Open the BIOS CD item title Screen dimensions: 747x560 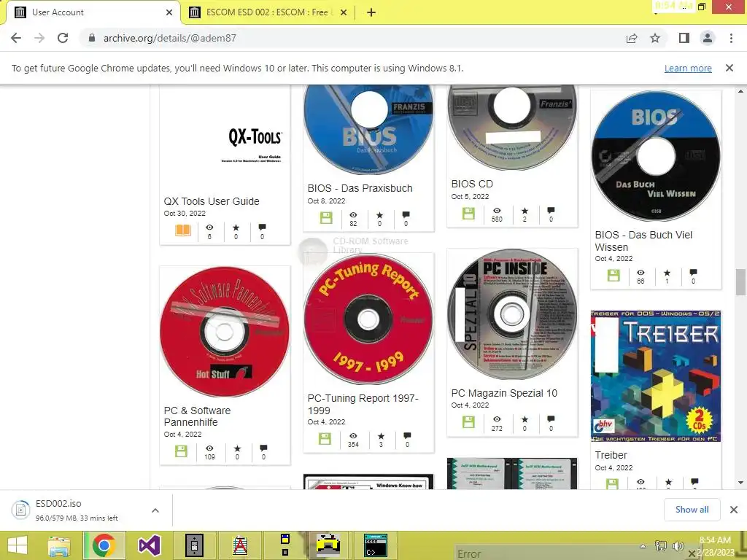[472, 184]
